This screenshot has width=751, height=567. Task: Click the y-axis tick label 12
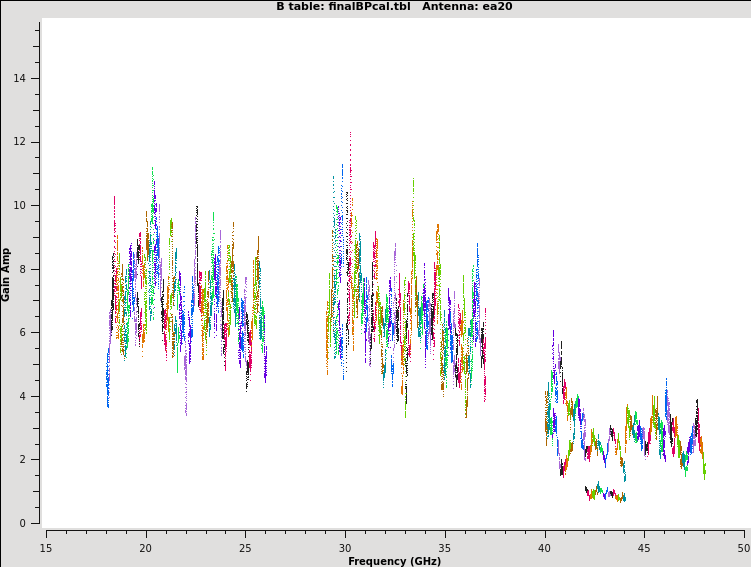coord(21,142)
